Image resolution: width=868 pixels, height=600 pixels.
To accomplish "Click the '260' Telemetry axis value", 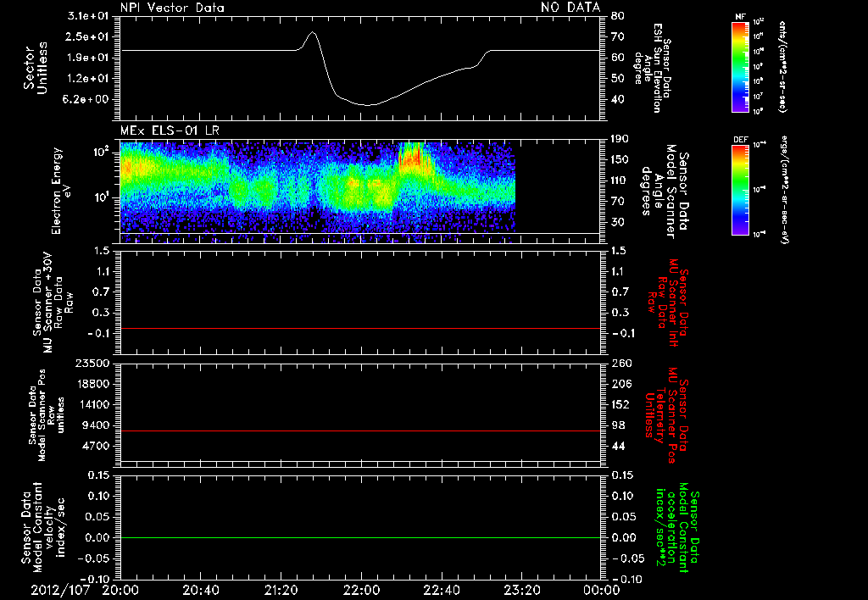I will pyautogui.click(x=620, y=363).
